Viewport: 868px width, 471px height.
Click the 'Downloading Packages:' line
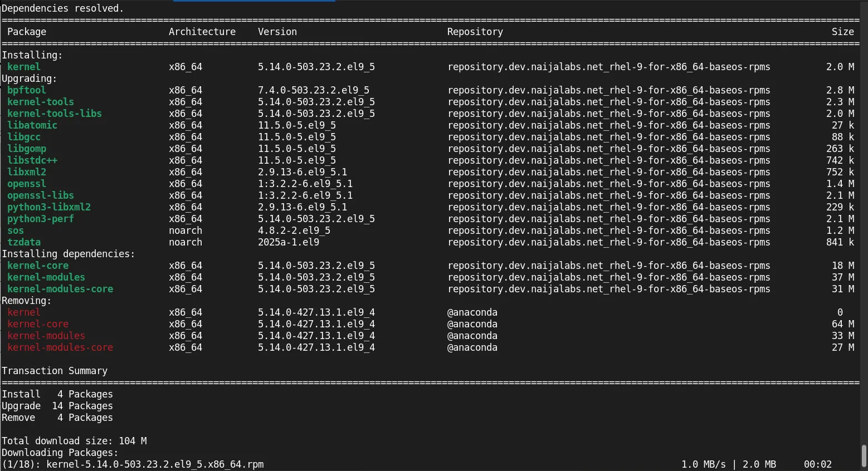[60, 453]
